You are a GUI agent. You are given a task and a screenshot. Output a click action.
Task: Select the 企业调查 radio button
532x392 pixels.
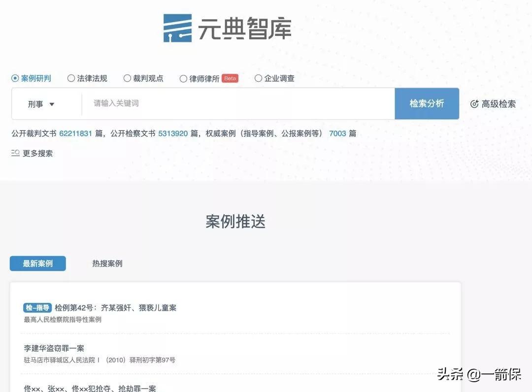258,78
